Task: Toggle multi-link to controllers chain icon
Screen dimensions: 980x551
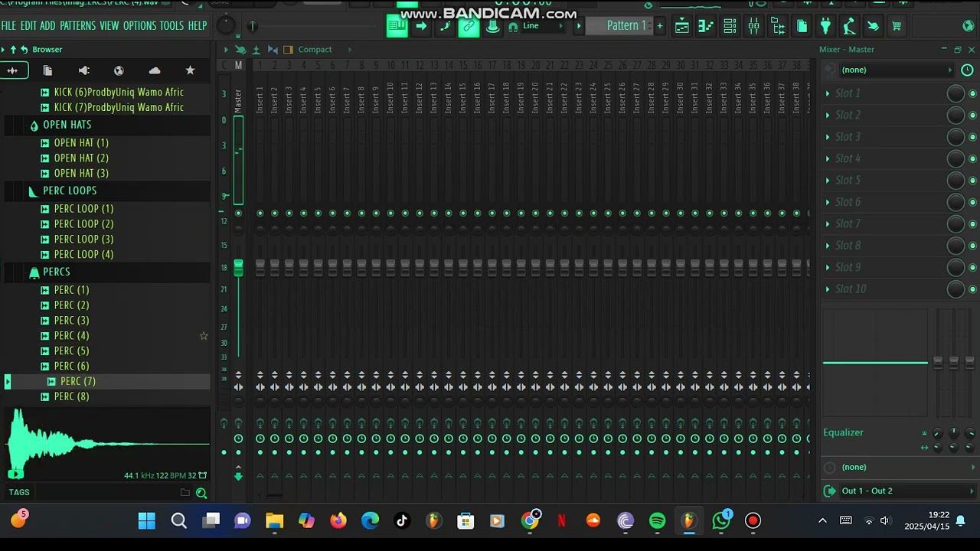Action: click(x=469, y=28)
